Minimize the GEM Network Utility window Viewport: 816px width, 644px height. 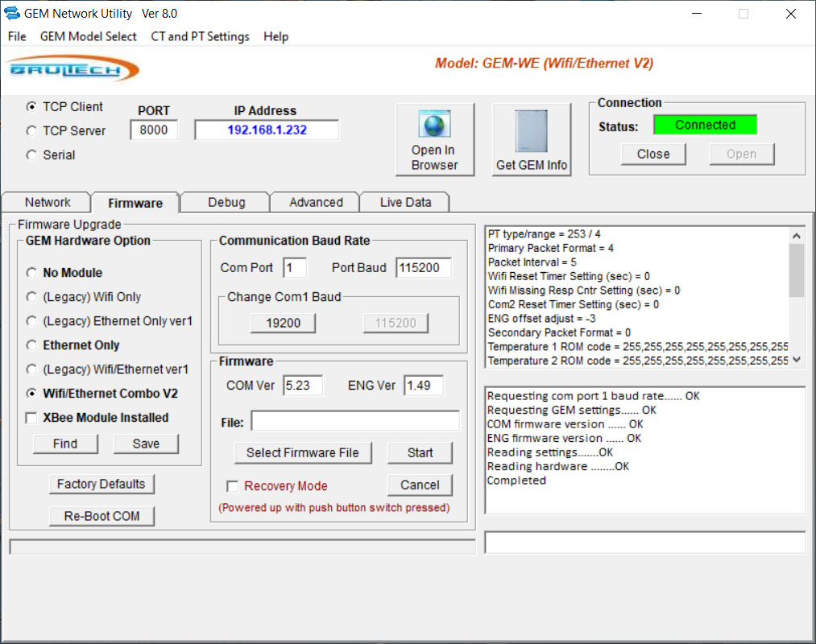696,14
